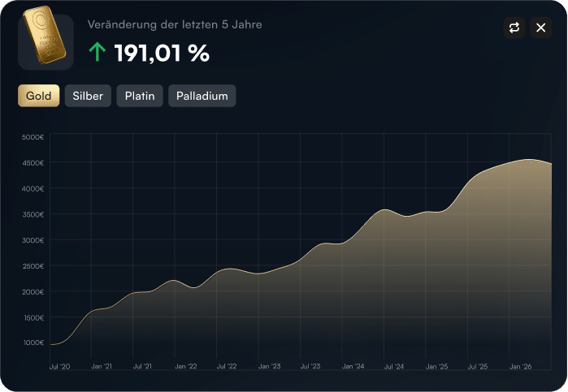Screen dimensions: 568x392
Task: Click the Jul '20 axis label
Action: tap(60, 366)
